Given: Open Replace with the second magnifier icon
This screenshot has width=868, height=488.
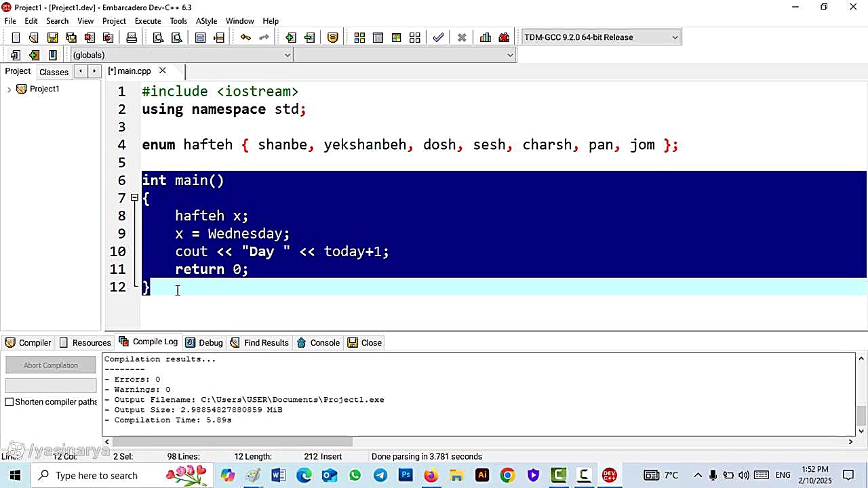Looking at the screenshot, I should tap(176, 37).
